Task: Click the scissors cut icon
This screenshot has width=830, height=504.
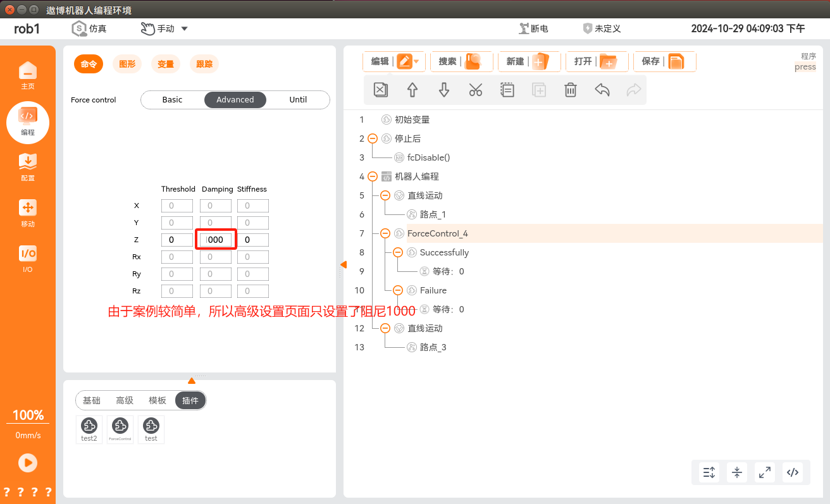Action: click(476, 90)
